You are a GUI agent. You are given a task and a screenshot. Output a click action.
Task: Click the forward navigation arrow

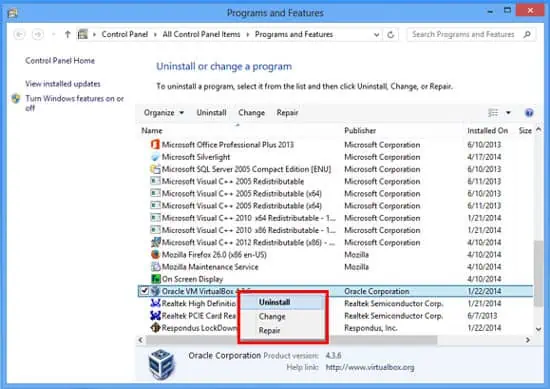click(38, 34)
